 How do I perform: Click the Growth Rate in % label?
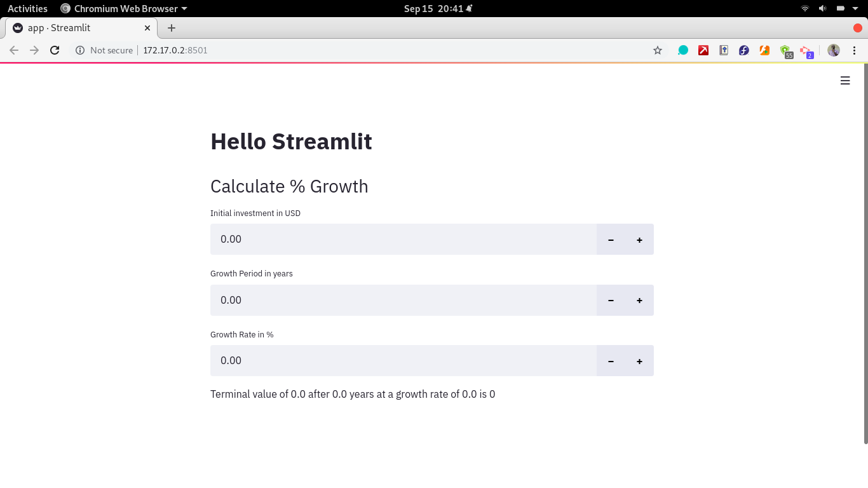[x=242, y=334]
